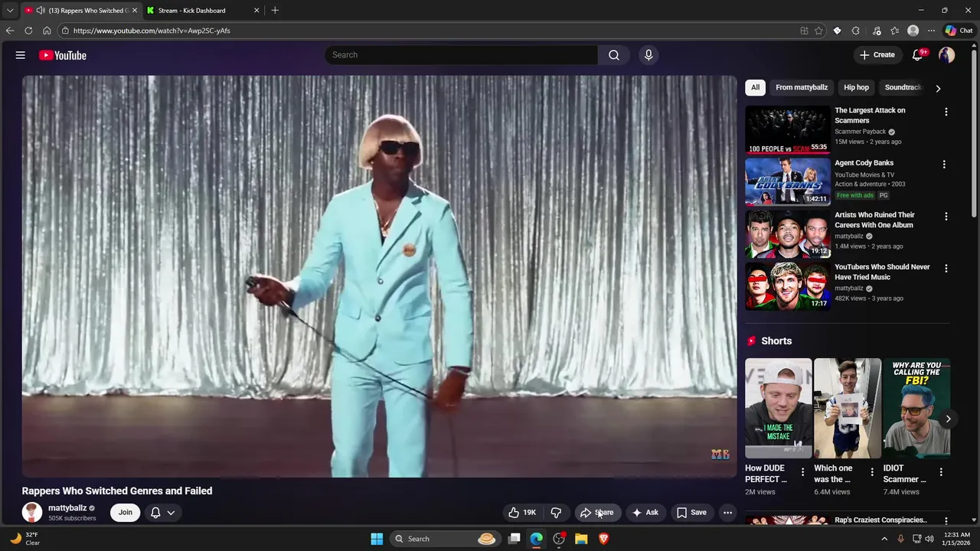The image size is (980, 551).
Task: Open Task View on the taskbar
Action: (x=514, y=539)
